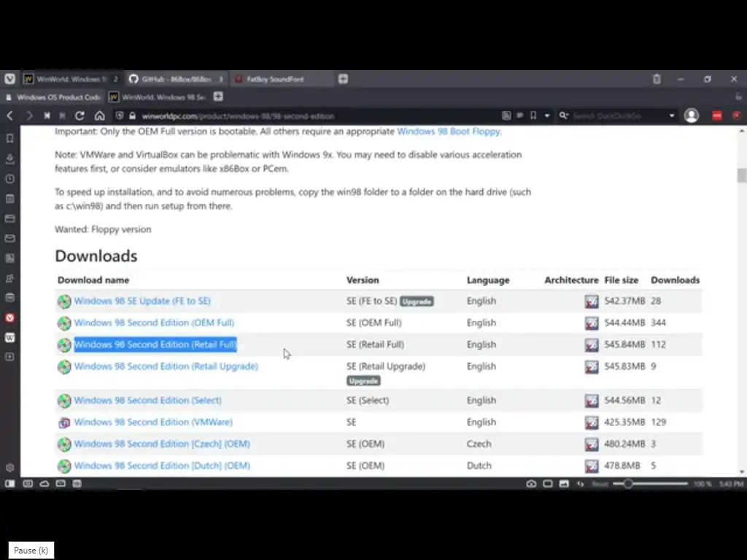
Task: View site info via padlock icon
Action: tap(133, 116)
